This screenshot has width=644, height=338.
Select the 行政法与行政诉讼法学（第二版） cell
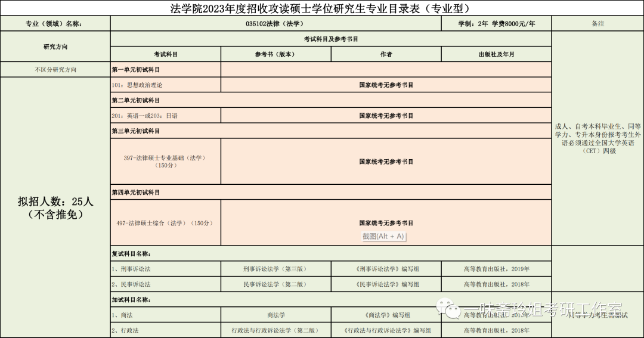pyautogui.click(x=276, y=330)
